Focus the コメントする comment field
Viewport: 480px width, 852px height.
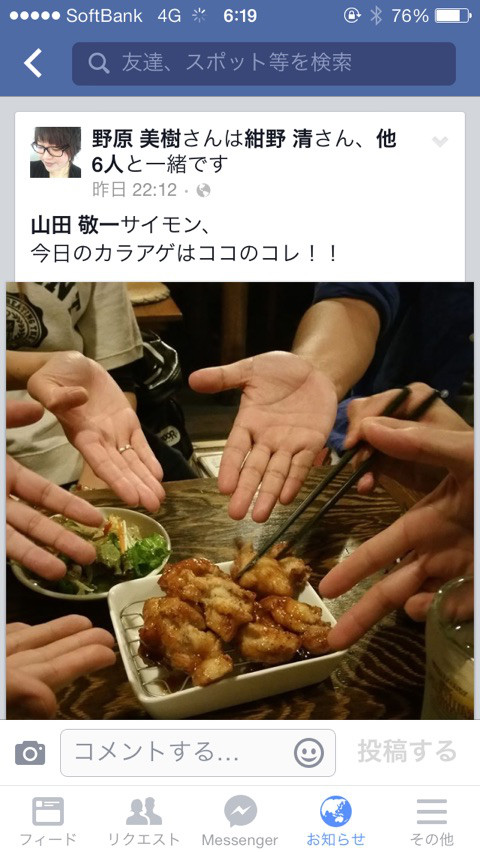[x=198, y=753]
